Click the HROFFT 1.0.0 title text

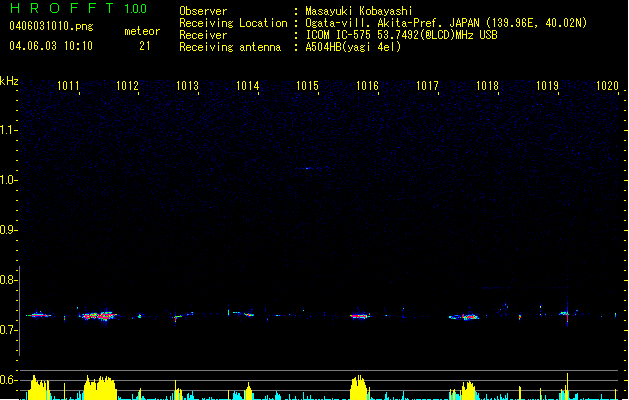(78, 8)
